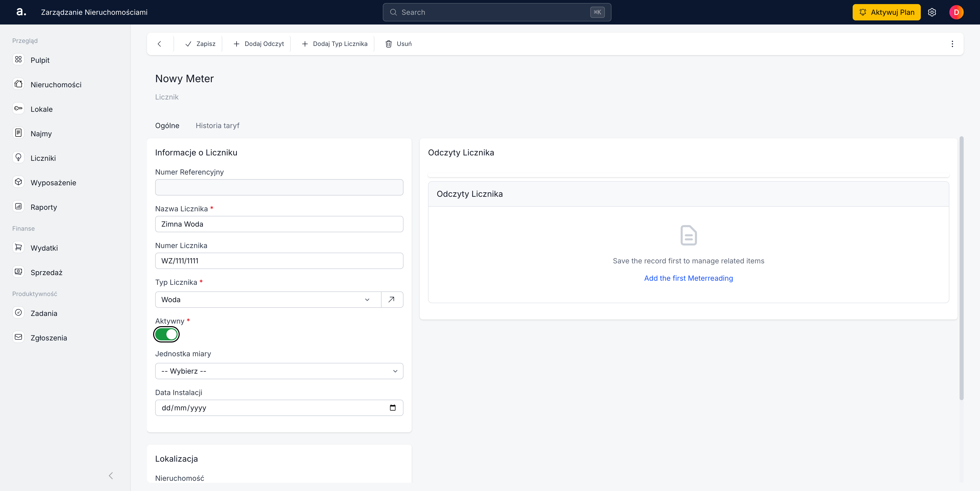Select the Liczniki lightbulb icon
Image resolution: width=980 pixels, height=491 pixels.
18,157
